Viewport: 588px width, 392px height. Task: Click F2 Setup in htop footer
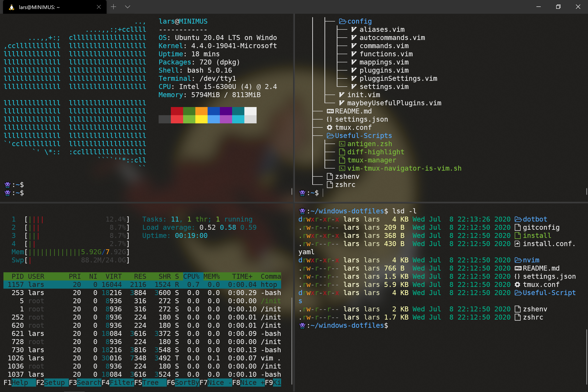point(52,383)
